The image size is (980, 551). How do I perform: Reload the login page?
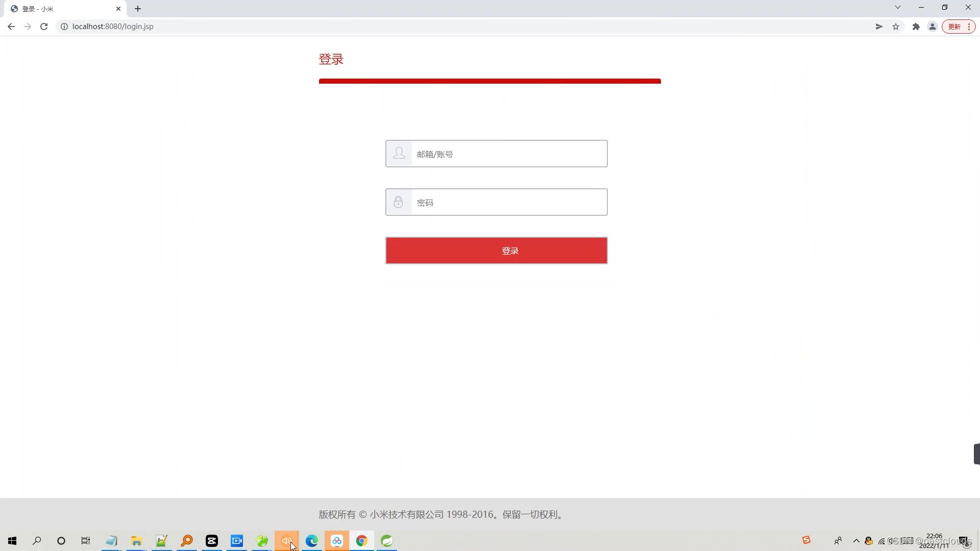click(x=44, y=27)
